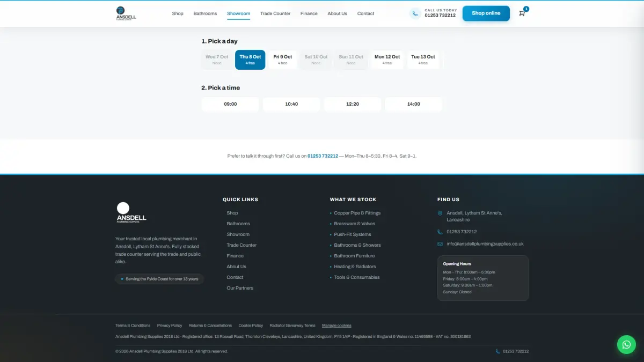644x362 pixels.
Task: Click the Ansdell logo in the footer
Action: [x=131, y=212]
